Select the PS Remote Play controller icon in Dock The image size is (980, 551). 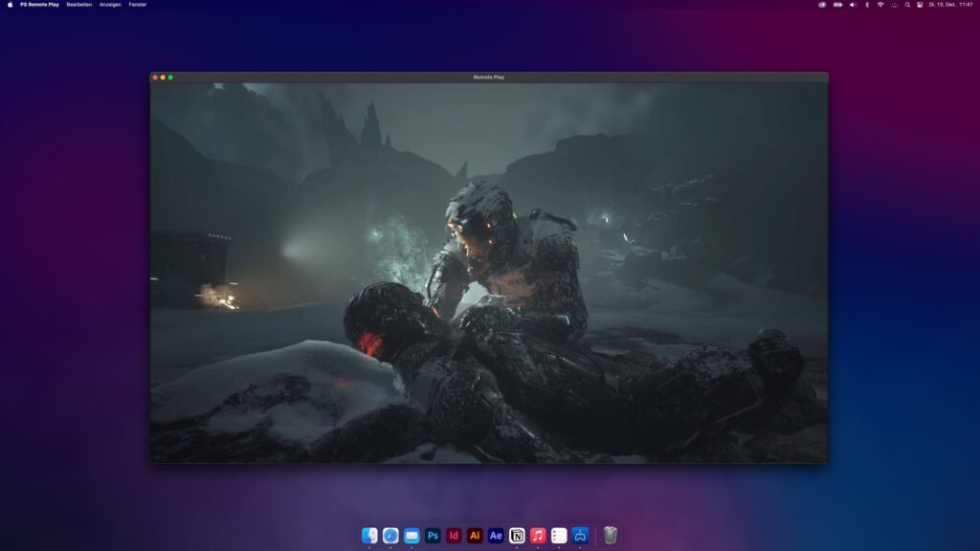(581, 537)
